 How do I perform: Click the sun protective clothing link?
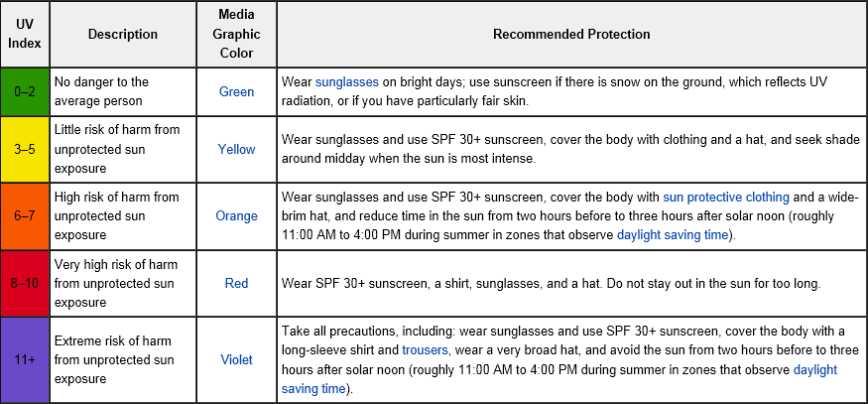coord(726,198)
